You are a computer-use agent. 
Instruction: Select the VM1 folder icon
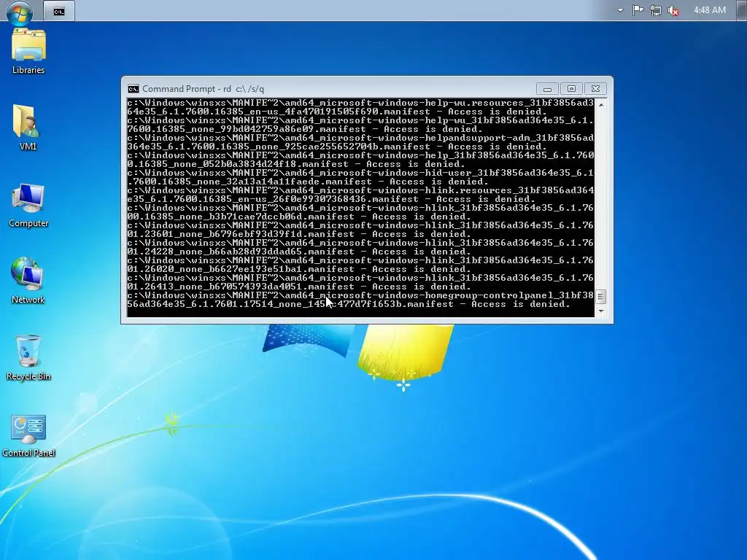click(x=28, y=127)
